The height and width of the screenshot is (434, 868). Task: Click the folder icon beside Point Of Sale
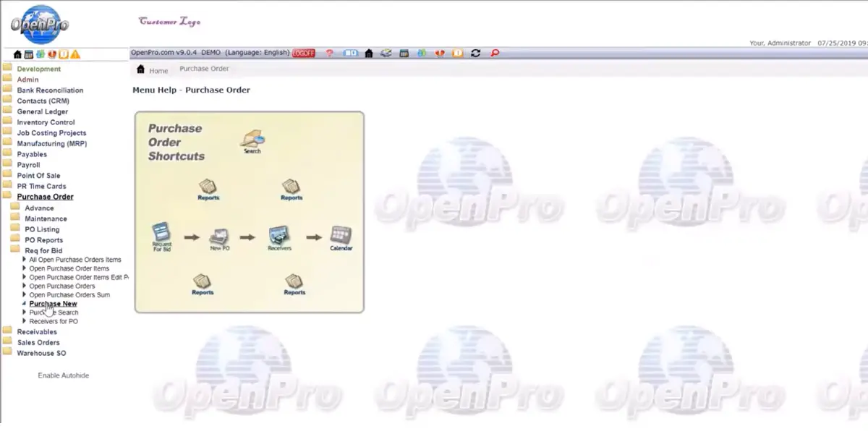coord(7,175)
